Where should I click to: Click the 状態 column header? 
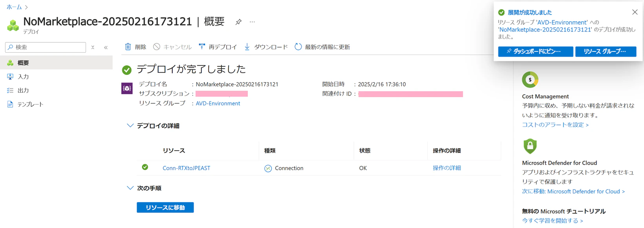365,151
